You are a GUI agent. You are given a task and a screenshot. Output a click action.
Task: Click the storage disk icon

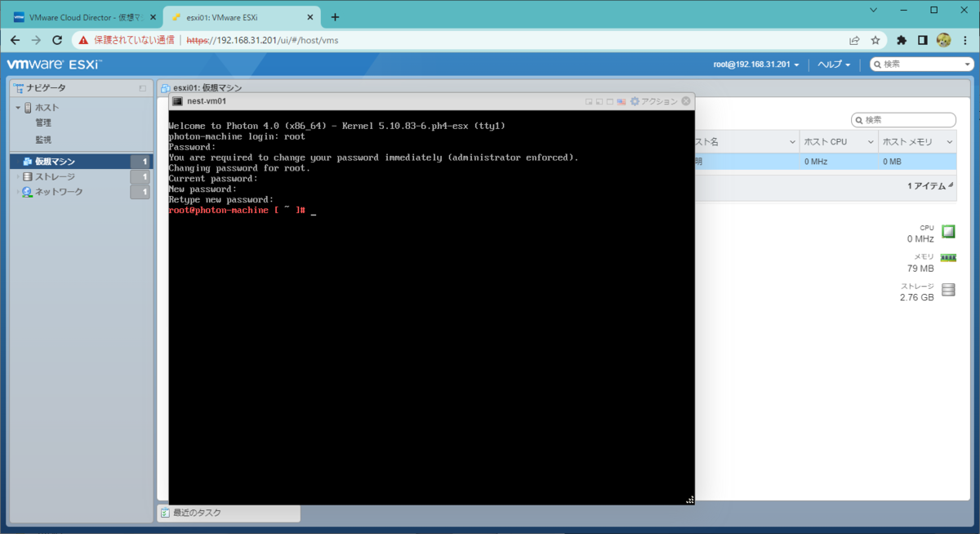tap(948, 289)
